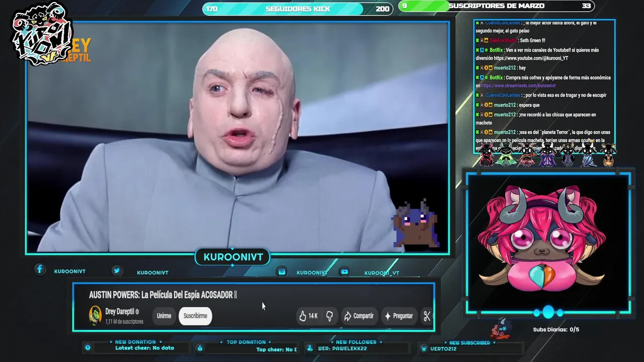Viewport: 644px width, 362px height.
Task: Click the Preguntar button
Action: click(399, 316)
